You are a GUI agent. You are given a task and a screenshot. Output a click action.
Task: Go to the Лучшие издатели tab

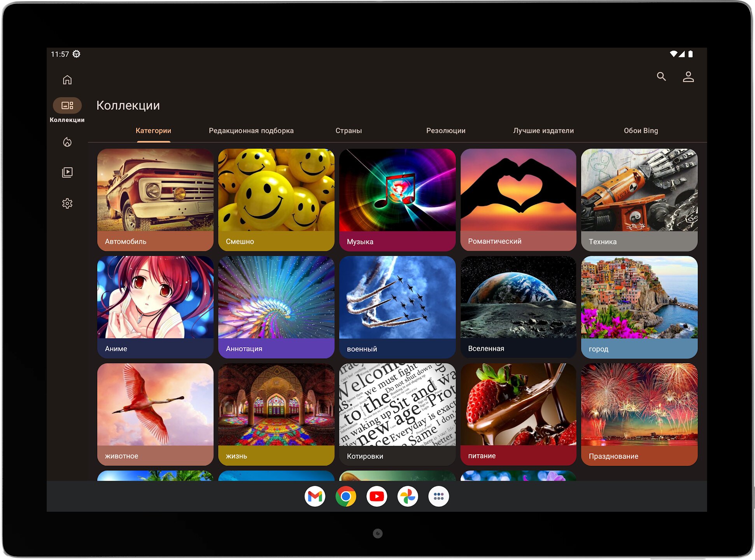(x=543, y=131)
